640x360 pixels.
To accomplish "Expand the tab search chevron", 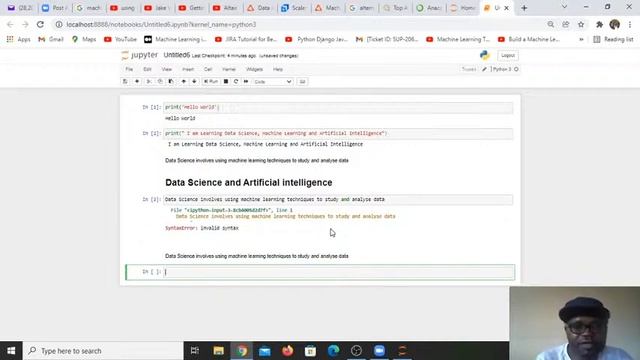I will click(564, 7).
